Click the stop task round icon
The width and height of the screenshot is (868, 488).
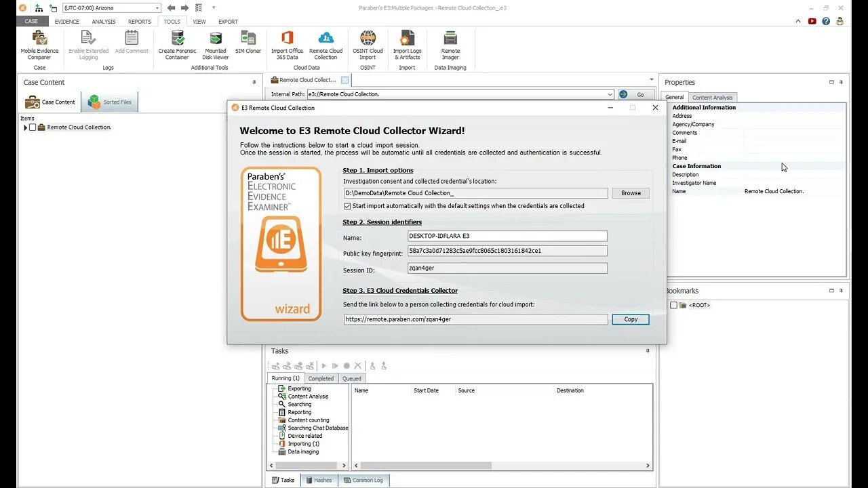347,366
